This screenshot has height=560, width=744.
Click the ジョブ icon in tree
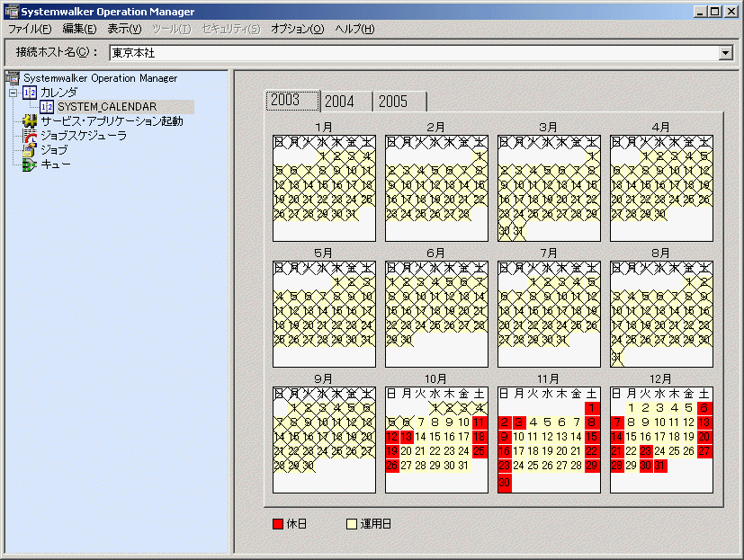[x=30, y=150]
